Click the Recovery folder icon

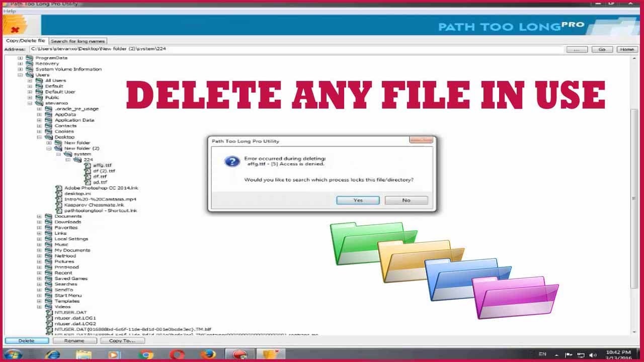[x=30, y=63]
